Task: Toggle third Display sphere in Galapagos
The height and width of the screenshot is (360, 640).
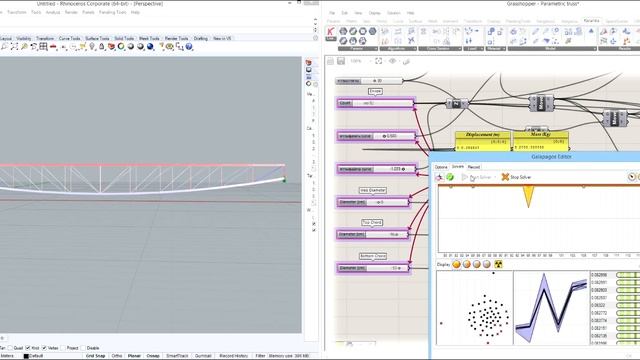Action: tap(476, 264)
